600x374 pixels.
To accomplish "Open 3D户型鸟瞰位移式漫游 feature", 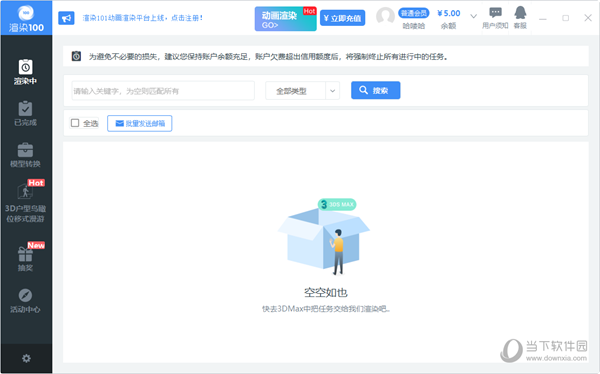I will [26, 201].
